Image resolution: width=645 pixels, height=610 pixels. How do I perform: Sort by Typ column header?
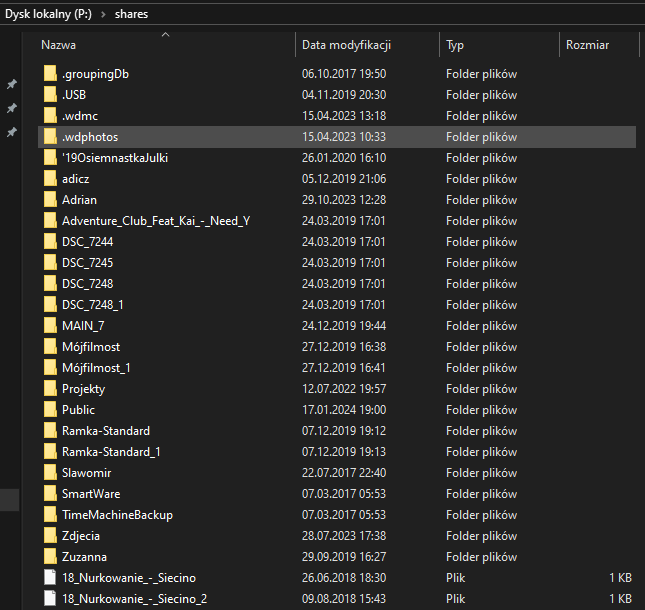click(455, 45)
